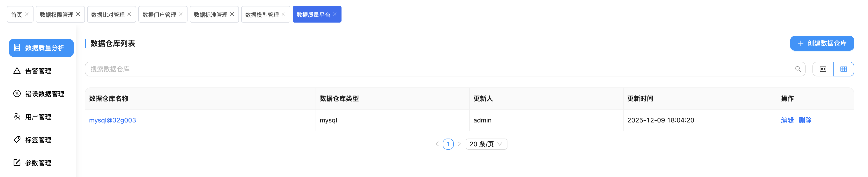Viewport: 868px width, 177px height.
Task: Click the 创建数据仓库 button
Action: [822, 43]
